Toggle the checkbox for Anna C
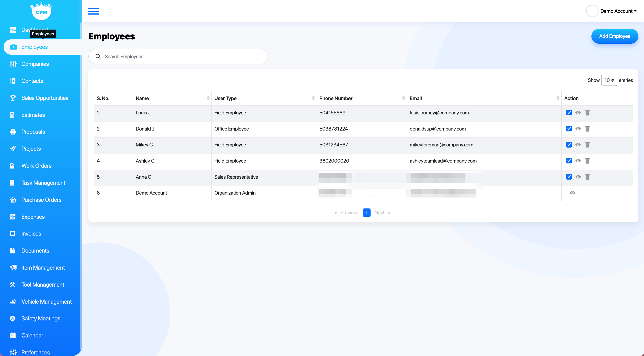 pyautogui.click(x=569, y=177)
